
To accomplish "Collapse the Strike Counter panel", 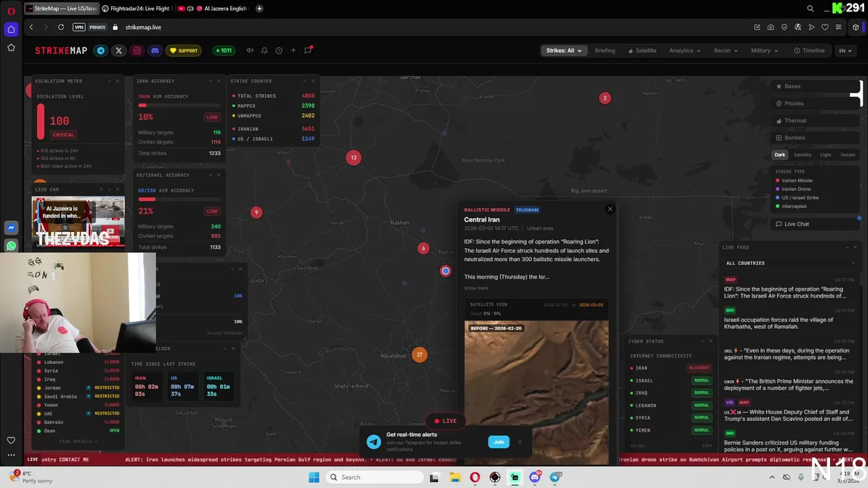I will click(304, 81).
